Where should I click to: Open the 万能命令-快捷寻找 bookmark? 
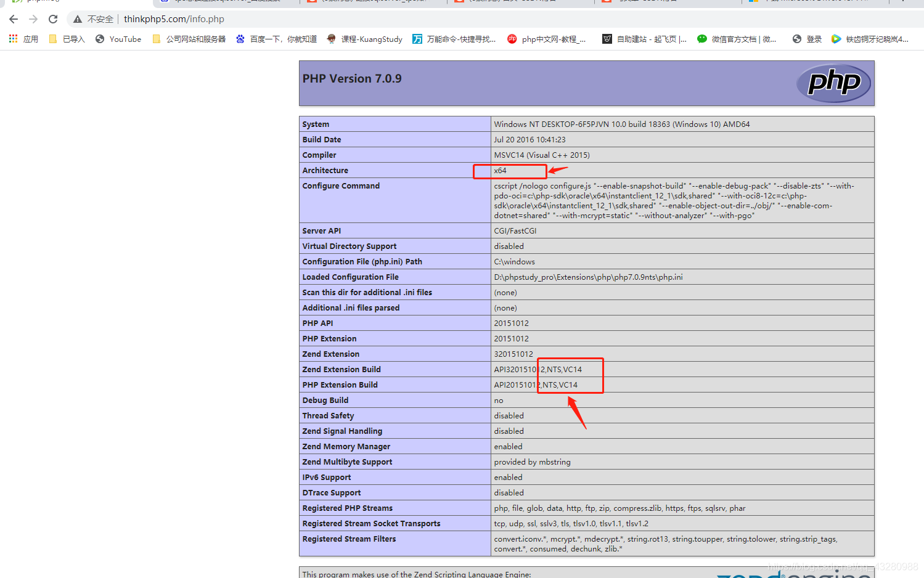454,39
